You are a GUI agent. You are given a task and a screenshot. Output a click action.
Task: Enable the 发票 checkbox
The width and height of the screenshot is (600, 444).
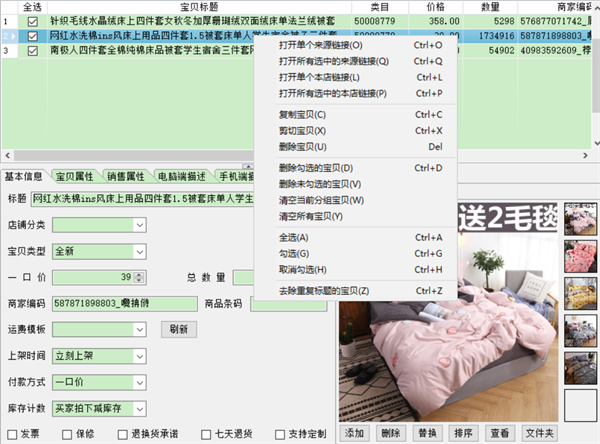pos(12,434)
